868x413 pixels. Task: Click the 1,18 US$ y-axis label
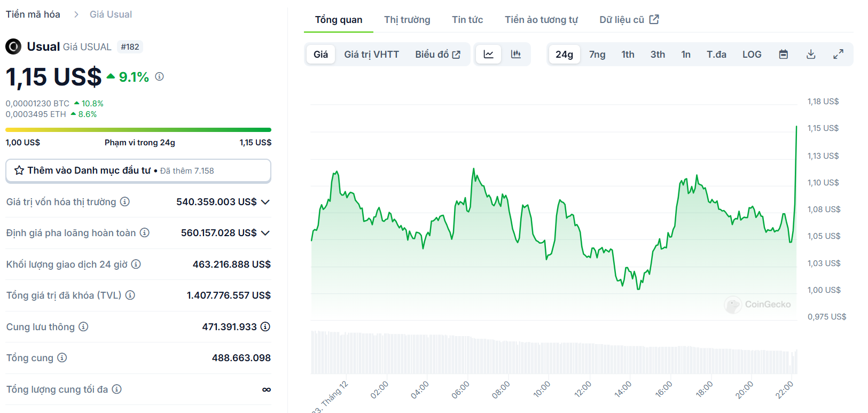coord(823,102)
